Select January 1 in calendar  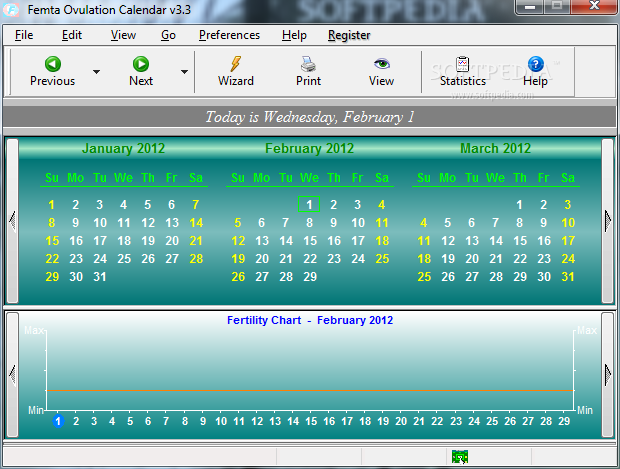point(51,205)
